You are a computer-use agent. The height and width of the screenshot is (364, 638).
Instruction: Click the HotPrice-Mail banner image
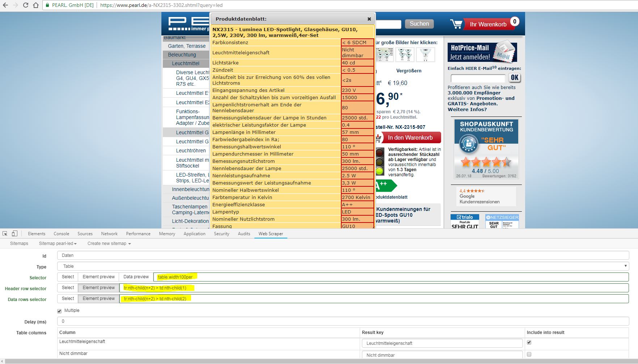[482, 52]
